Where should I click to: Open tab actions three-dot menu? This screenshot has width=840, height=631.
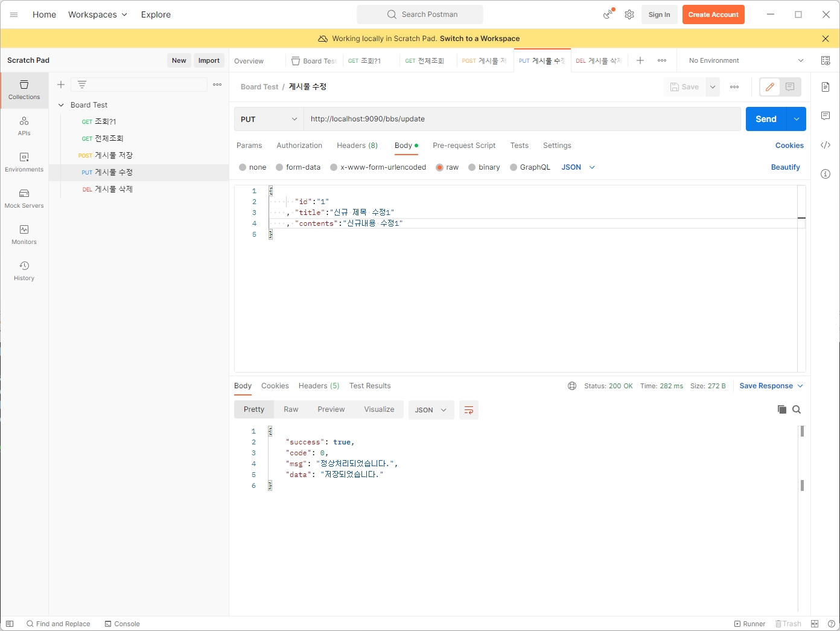662,60
